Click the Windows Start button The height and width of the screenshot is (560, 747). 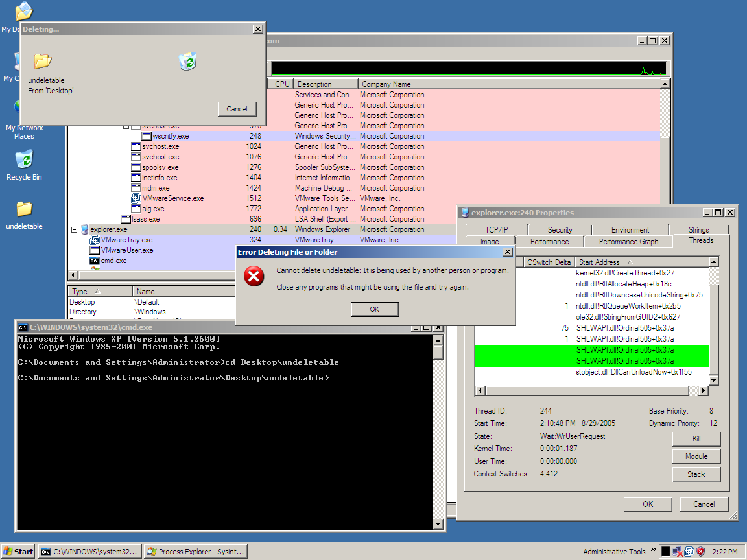18,552
